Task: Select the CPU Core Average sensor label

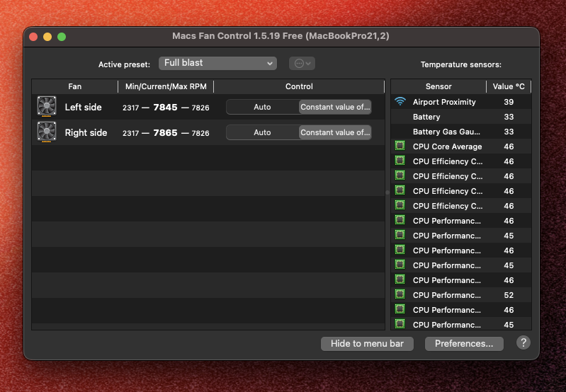Action: (447, 146)
